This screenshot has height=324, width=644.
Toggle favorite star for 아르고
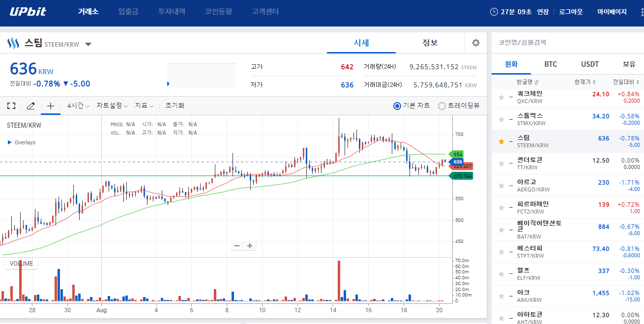(x=501, y=186)
